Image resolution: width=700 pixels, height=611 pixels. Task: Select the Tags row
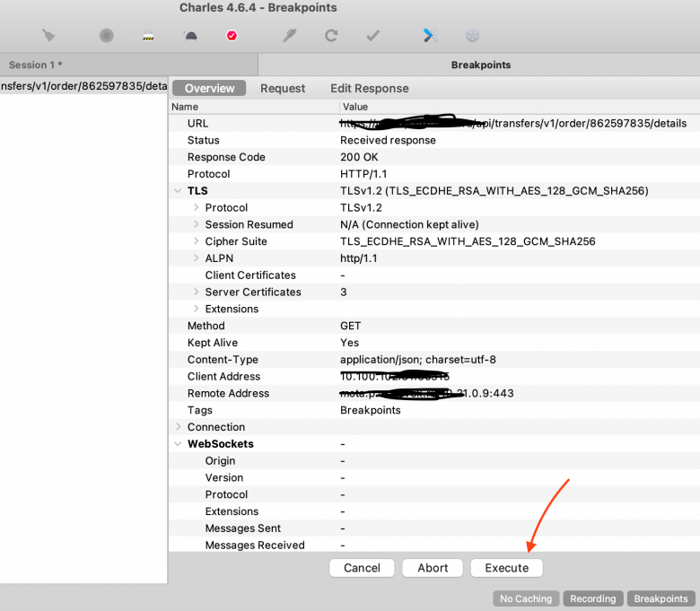[434, 410]
